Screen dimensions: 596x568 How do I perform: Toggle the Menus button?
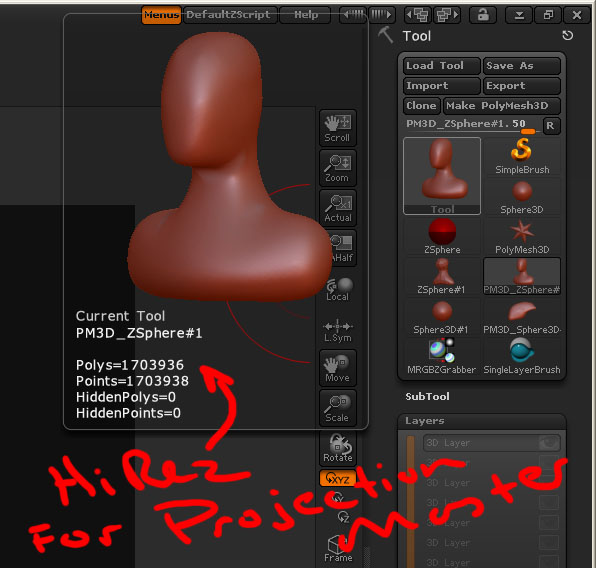pyautogui.click(x=161, y=15)
